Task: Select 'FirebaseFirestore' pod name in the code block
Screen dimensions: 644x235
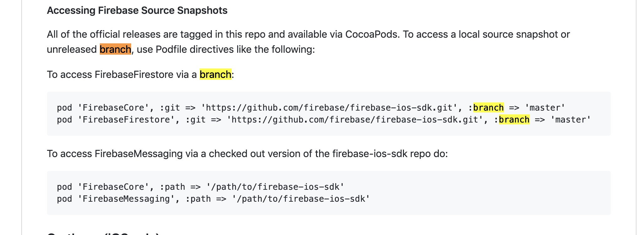Action: pos(126,120)
